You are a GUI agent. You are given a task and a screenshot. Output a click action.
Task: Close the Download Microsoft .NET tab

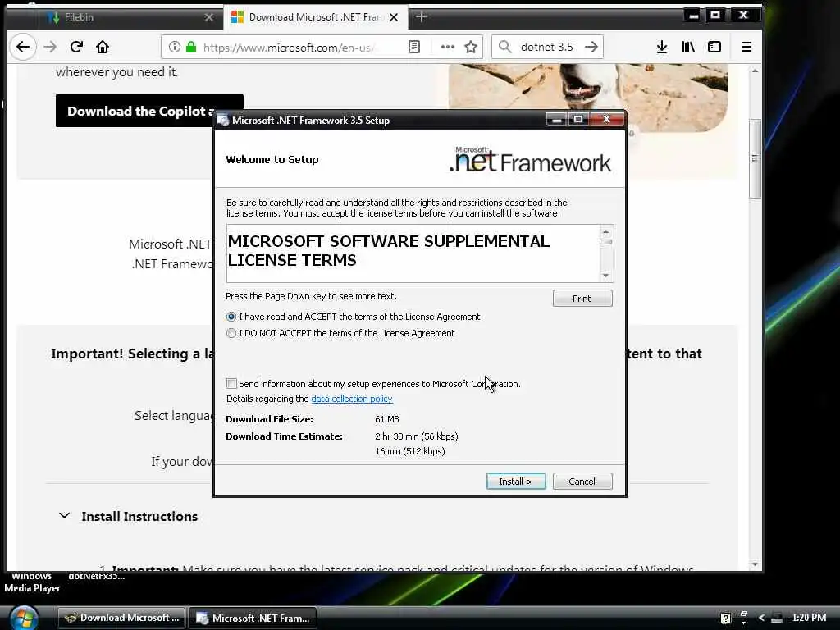pos(394,17)
